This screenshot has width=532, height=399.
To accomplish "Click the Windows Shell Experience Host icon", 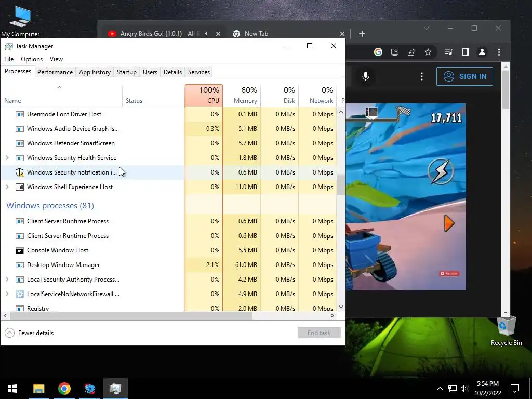I will 20,187.
